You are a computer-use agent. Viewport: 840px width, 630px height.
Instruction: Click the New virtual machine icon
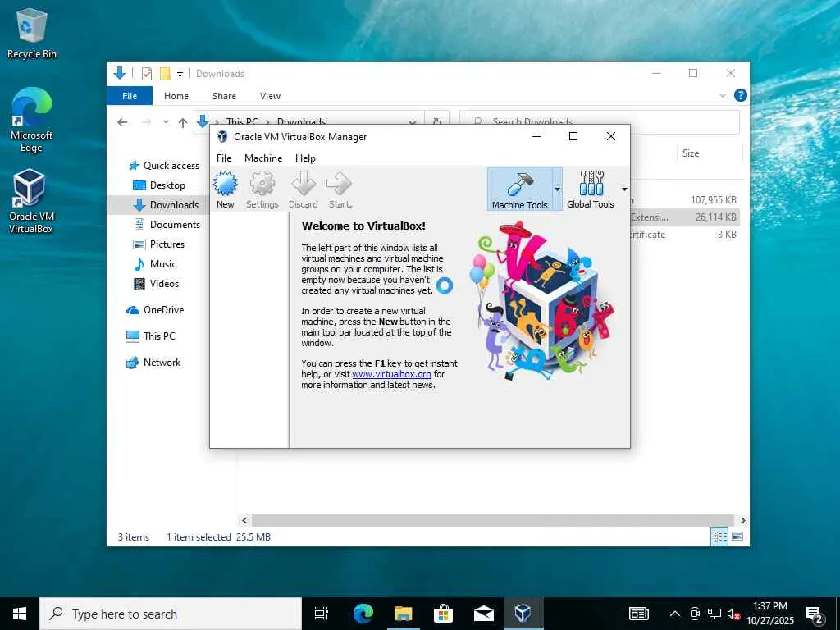225,189
